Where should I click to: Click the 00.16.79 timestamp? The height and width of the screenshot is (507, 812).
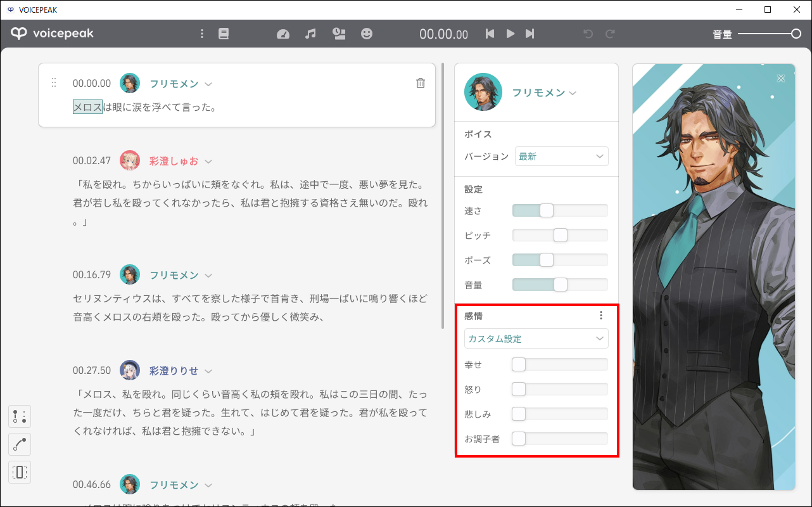pyautogui.click(x=92, y=274)
